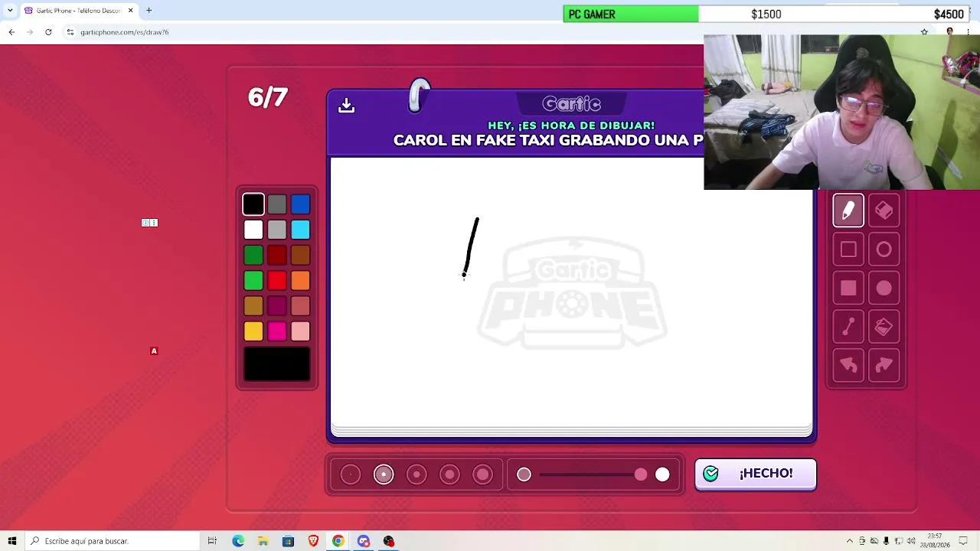Select the paint bucket fill tool
This screenshot has width=980, height=551.
click(884, 327)
